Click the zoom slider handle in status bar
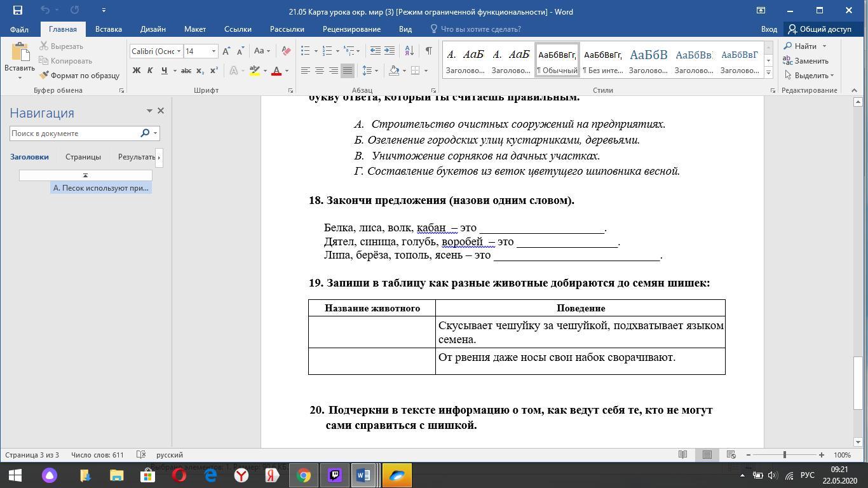This screenshot has width=868, height=488. tap(784, 455)
